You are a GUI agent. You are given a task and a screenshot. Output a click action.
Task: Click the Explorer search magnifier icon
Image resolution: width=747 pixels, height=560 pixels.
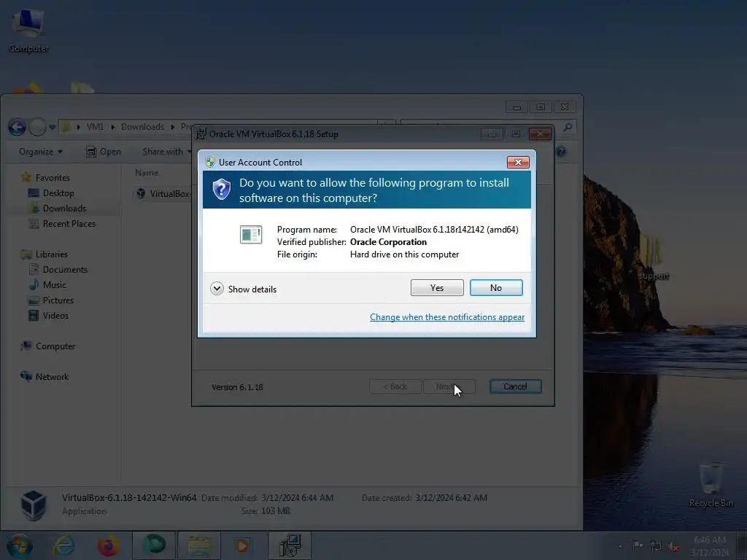(x=568, y=127)
